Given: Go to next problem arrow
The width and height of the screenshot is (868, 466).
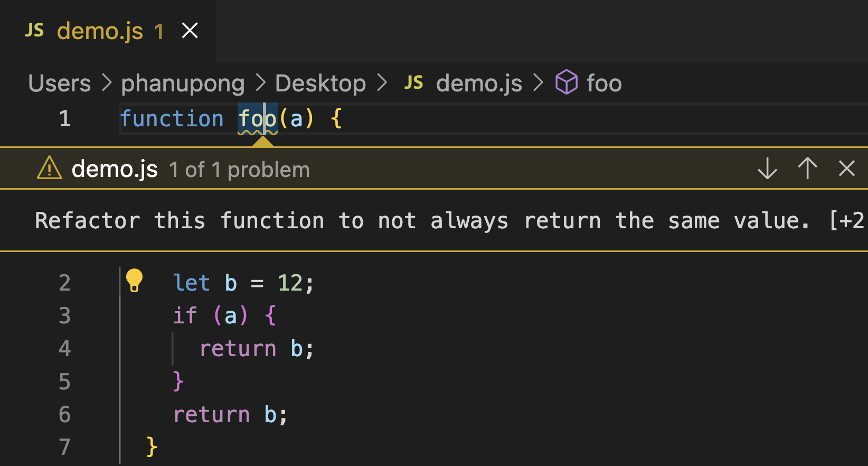Looking at the screenshot, I should pos(767,169).
